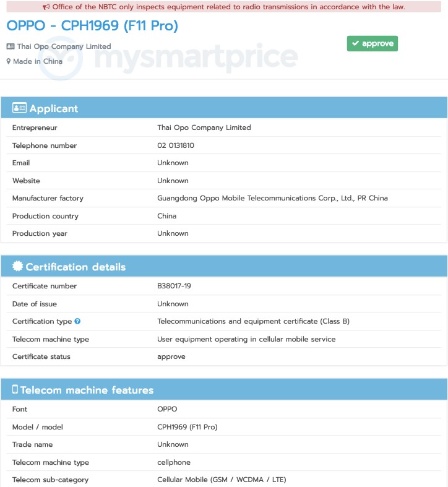Click the Applicant section ID card icon
The image size is (448, 487).
click(x=19, y=108)
